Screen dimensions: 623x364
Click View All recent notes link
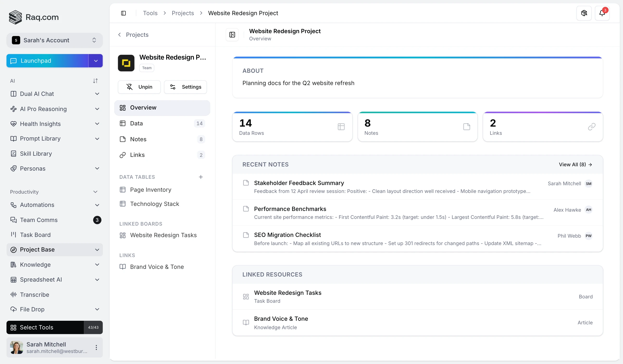575,164
